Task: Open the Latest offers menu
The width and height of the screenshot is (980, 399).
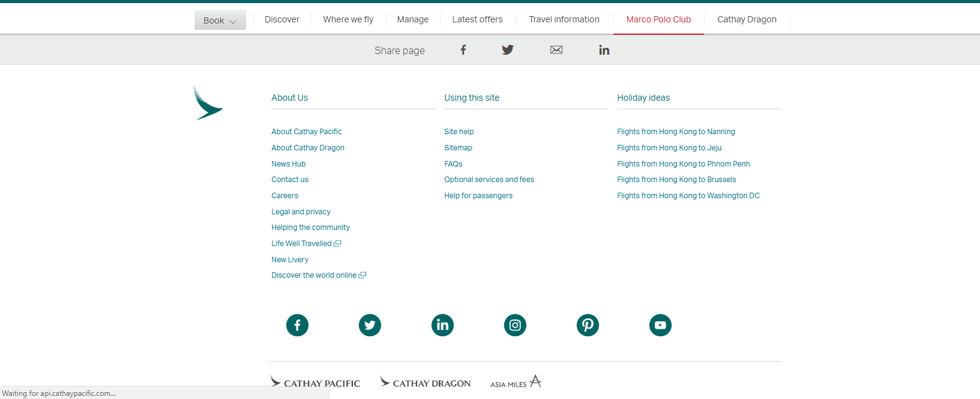Action: click(x=477, y=19)
